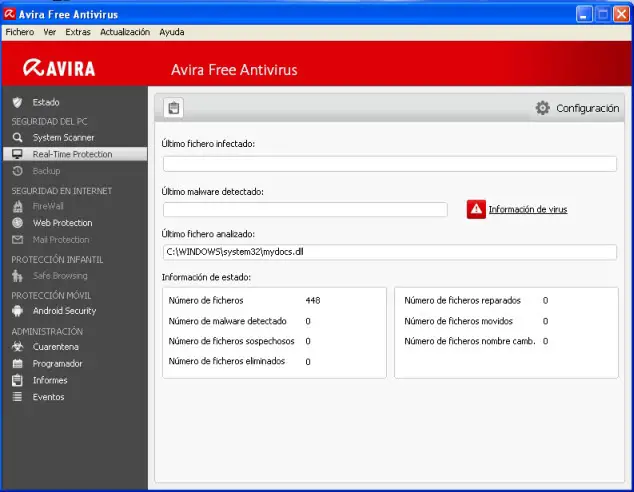Click the ADMINISTRACIÓN heading

tap(47, 332)
